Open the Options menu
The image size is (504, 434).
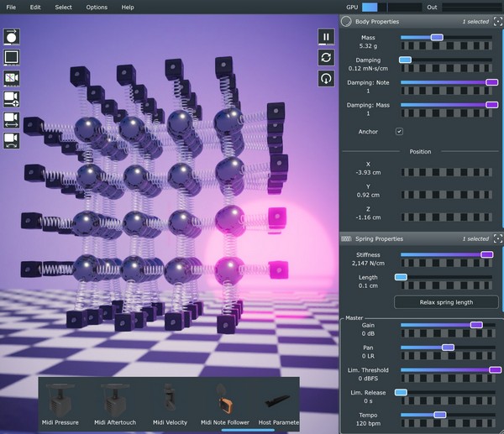[x=97, y=7]
